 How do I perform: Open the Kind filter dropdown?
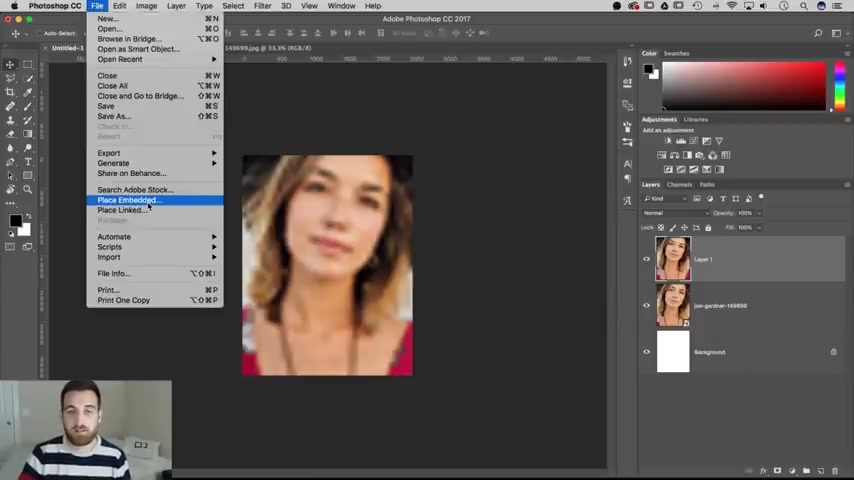pos(666,199)
